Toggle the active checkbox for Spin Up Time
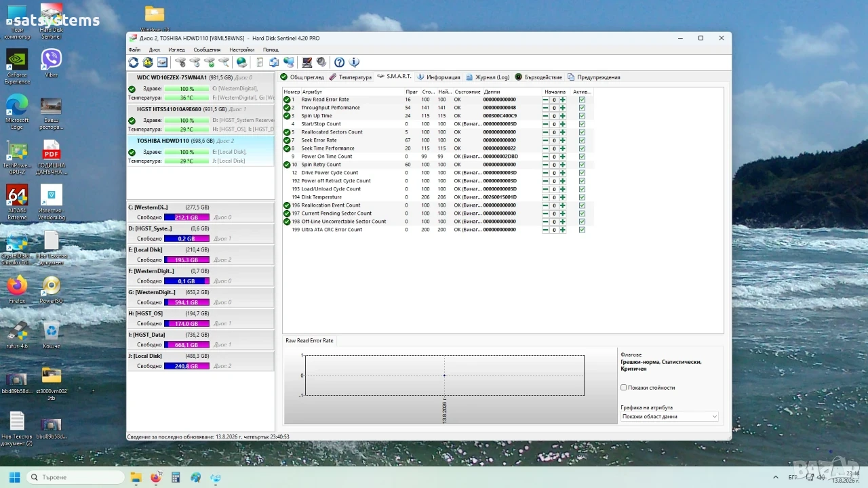The image size is (868, 488). (582, 116)
